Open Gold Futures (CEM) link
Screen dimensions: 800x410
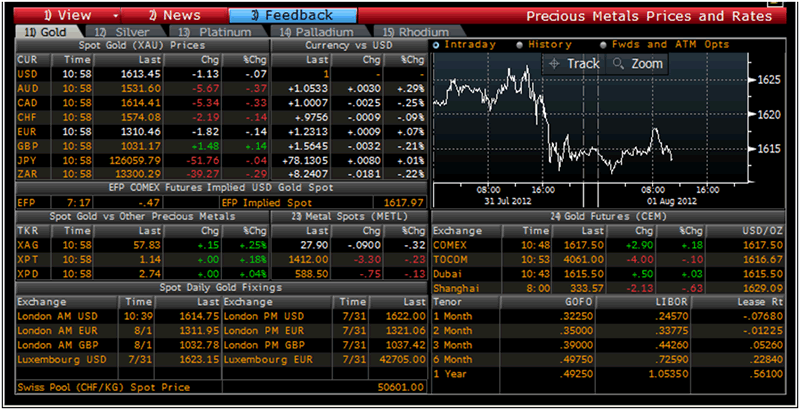(612, 215)
